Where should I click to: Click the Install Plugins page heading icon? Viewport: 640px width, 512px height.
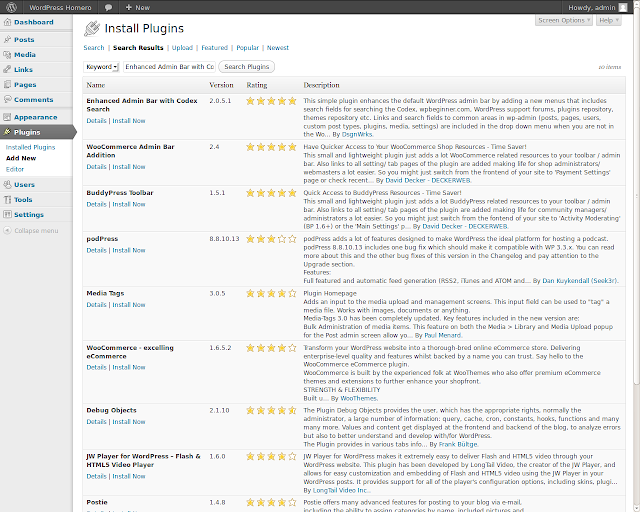[x=92, y=29]
